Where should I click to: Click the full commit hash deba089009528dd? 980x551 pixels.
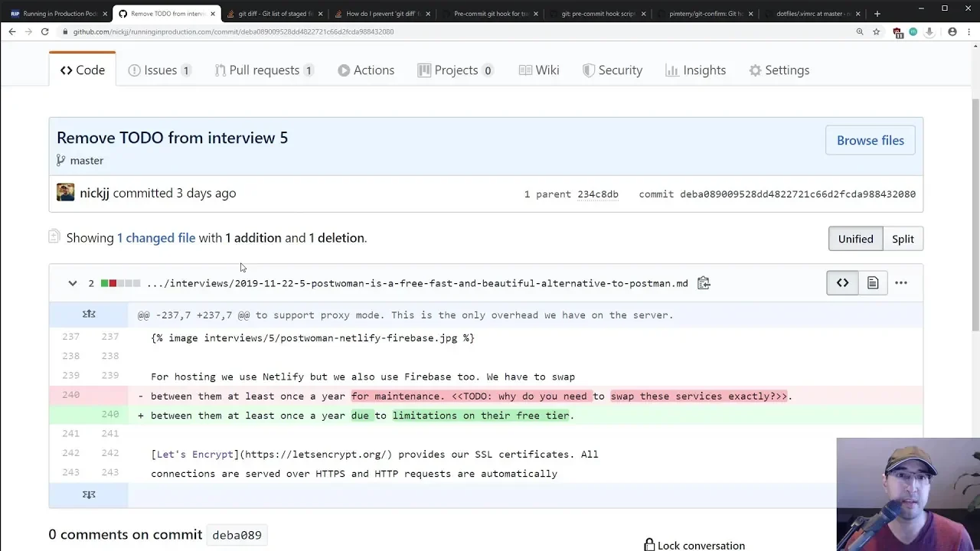[798, 194]
